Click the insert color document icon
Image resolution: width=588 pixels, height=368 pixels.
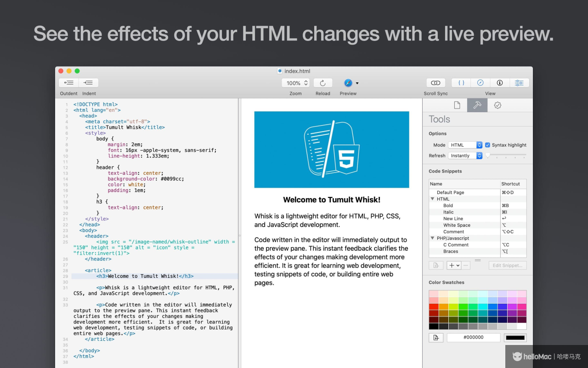point(436,338)
